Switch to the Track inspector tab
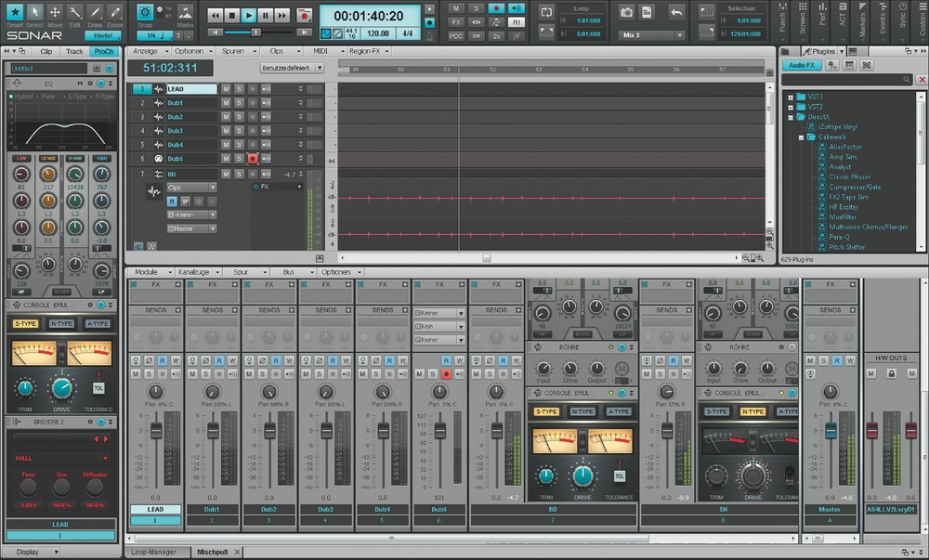The height and width of the screenshot is (560, 929). coord(74,51)
